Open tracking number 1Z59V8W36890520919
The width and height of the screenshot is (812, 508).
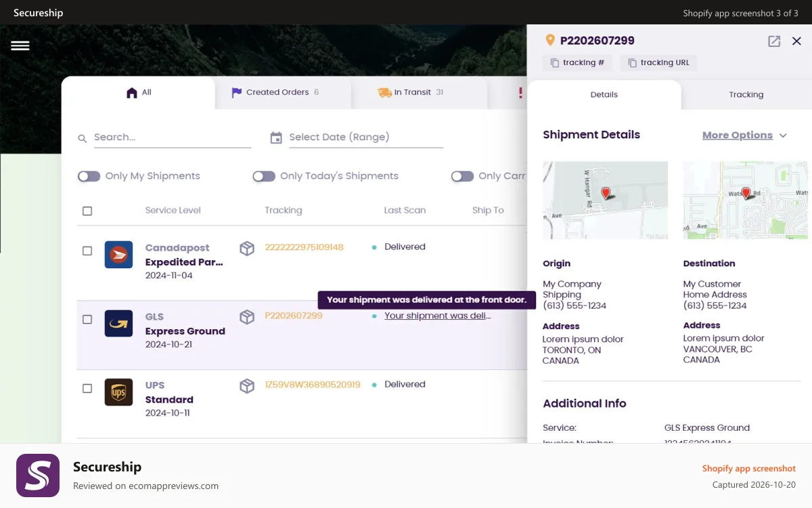click(313, 385)
